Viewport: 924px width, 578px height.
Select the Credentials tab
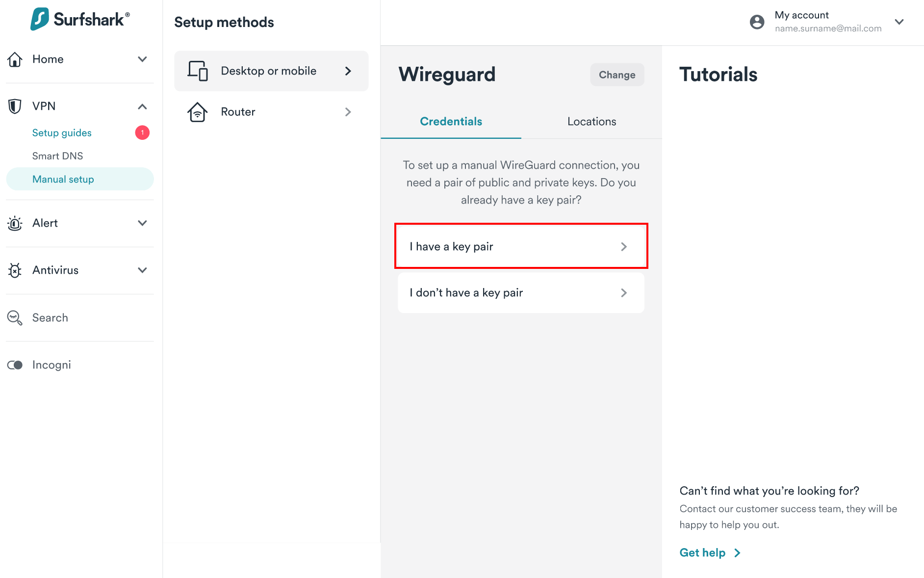(451, 122)
